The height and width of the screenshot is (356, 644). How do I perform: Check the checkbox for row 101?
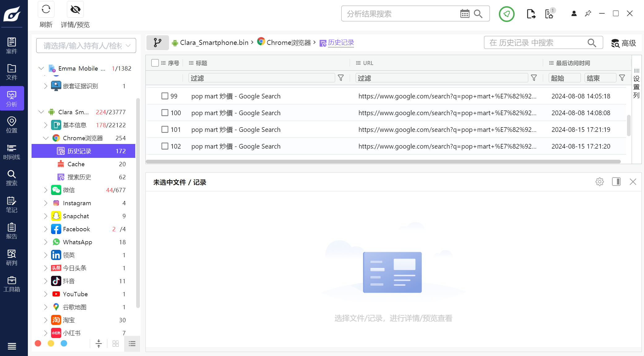[165, 129]
